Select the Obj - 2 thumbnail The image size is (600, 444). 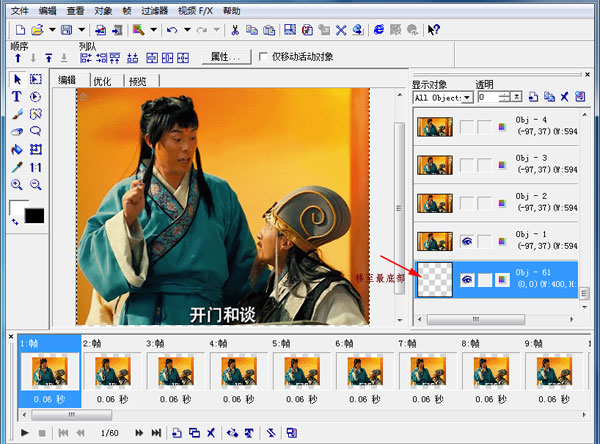coord(435,203)
